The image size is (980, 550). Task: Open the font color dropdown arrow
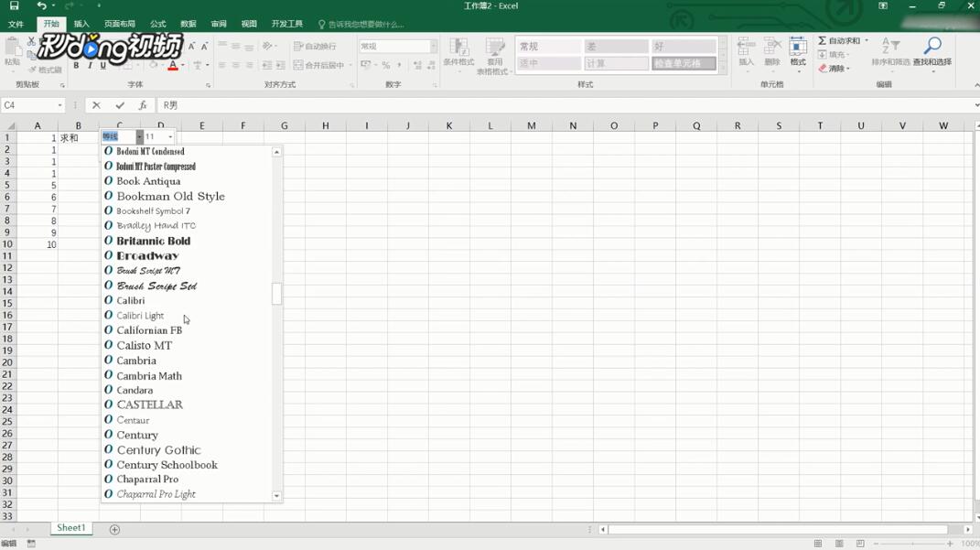[182, 65]
